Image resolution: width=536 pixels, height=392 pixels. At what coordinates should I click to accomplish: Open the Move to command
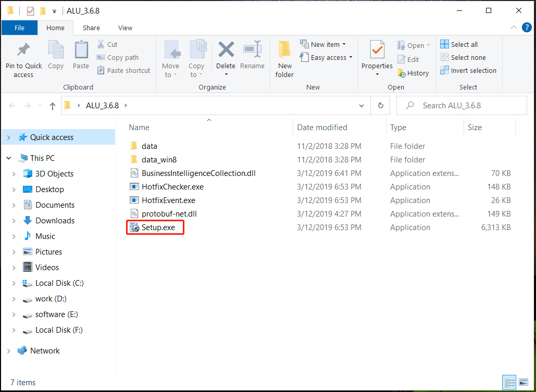coord(170,59)
